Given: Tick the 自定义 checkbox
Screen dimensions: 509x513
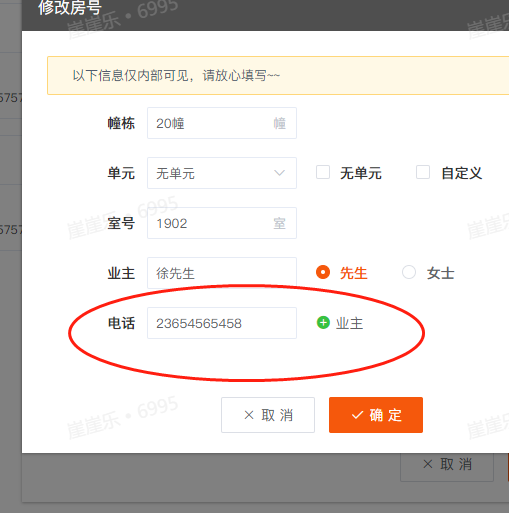Looking at the screenshot, I should point(423,172).
